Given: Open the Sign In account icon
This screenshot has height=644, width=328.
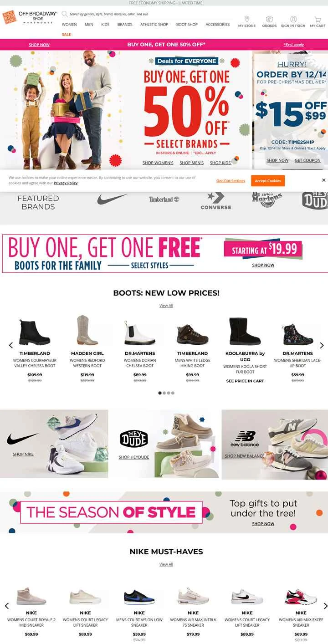Looking at the screenshot, I should click(x=293, y=19).
